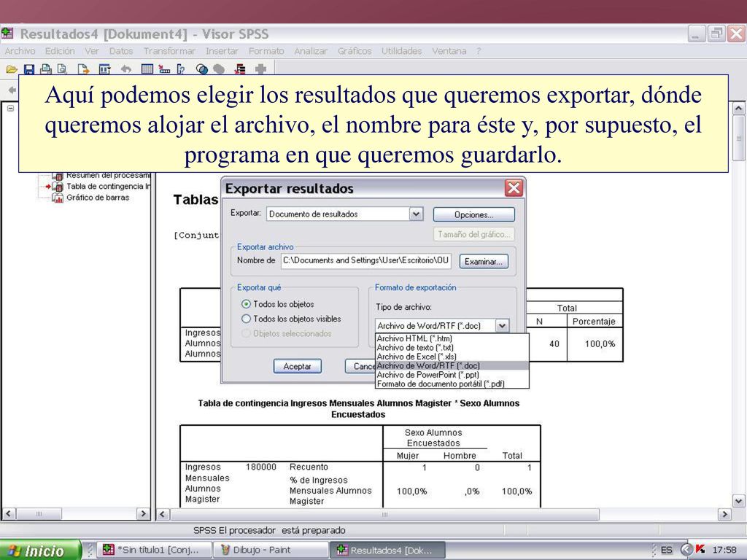Click the Opciones... button
The image size is (747, 560).
473,214
